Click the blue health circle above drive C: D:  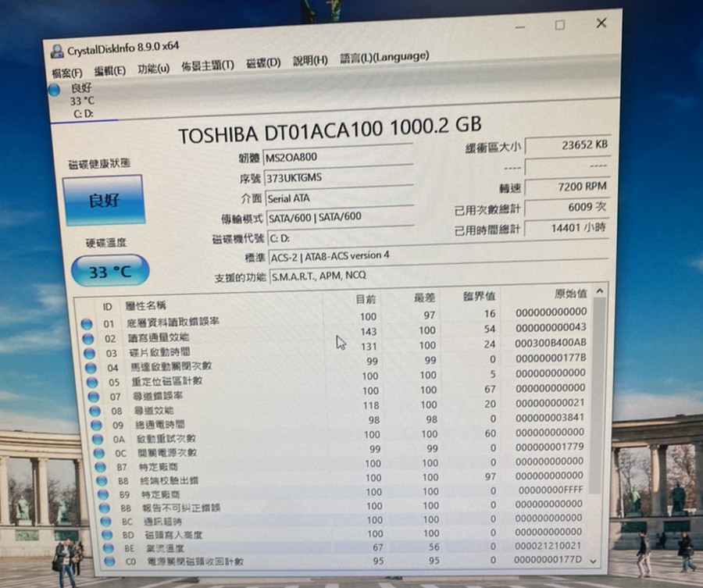54,90
